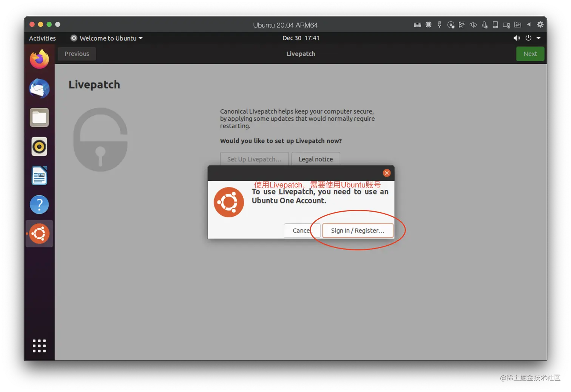This screenshot has width=571, height=392.
Task: Click the Previous button
Action: point(77,54)
